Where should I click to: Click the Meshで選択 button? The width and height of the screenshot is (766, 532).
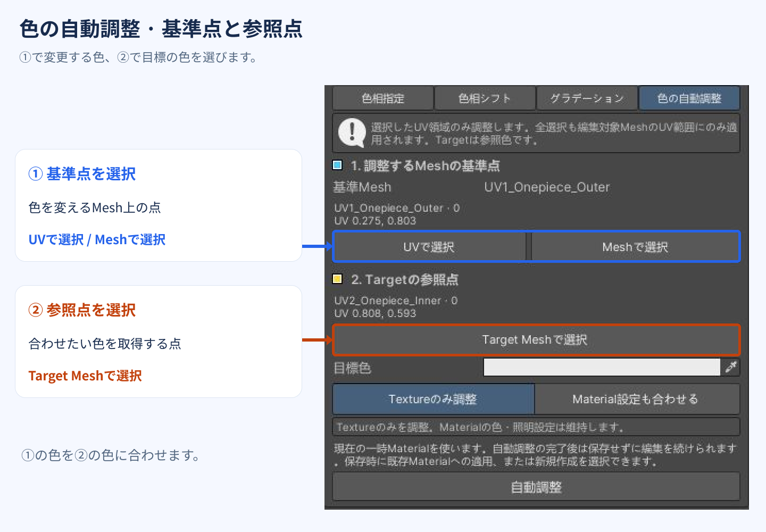click(635, 247)
